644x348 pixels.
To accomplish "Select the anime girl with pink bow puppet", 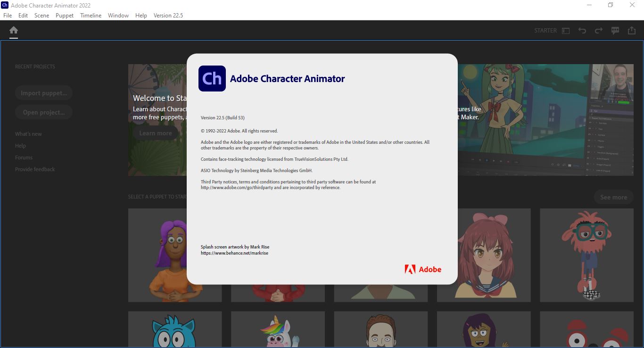I will [484, 255].
